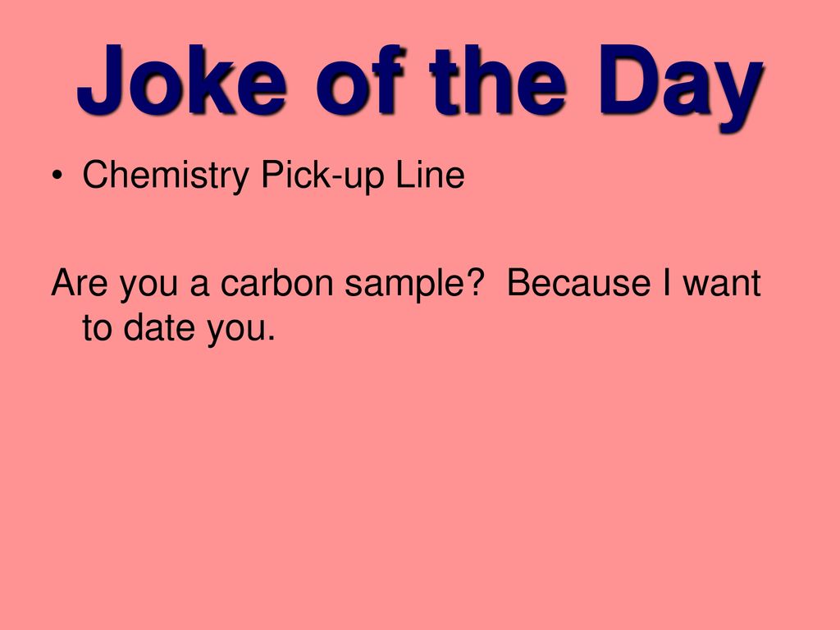The height and width of the screenshot is (630, 840).
Task: Select 'you' before 'a carbon'
Action: [x=148, y=286]
